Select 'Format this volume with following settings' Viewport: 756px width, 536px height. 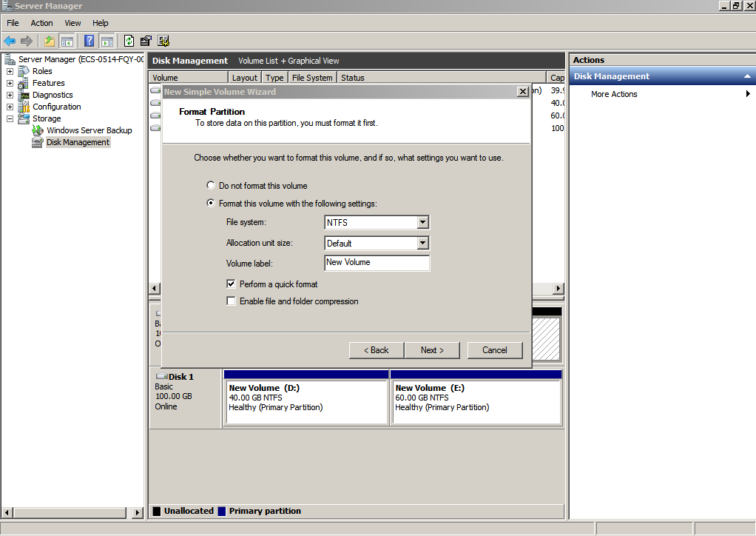click(x=211, y=203)
